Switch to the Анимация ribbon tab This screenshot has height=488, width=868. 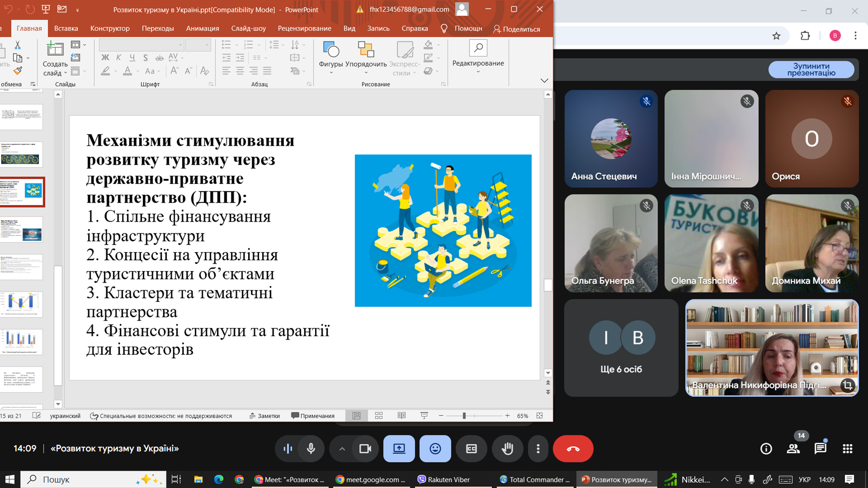202,28
